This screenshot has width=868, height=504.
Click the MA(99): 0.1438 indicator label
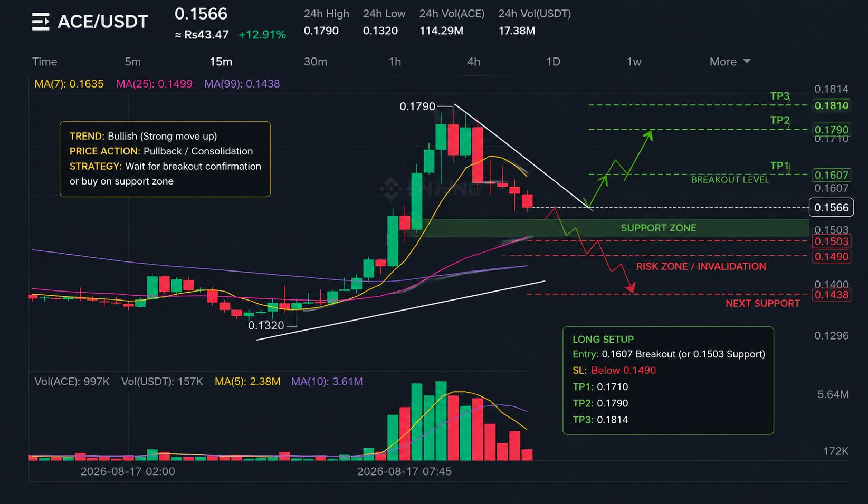coord(242,84)
